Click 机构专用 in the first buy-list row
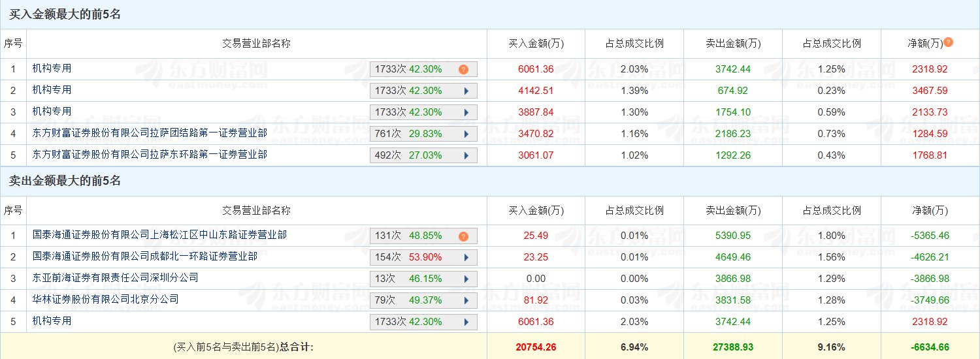This screenshot has width=980, height=359. [52, 68]
